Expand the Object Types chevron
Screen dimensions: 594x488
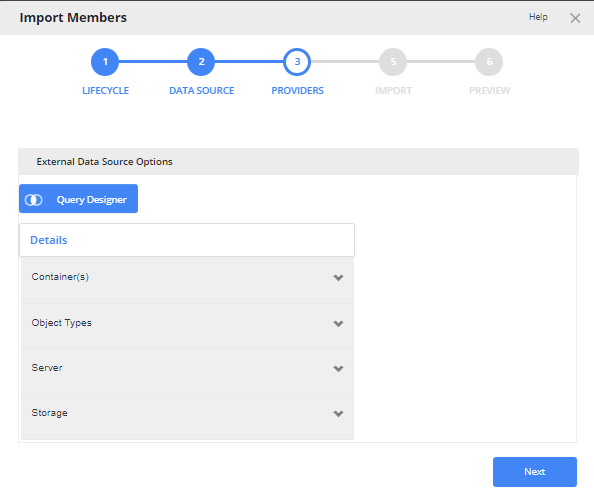coord(338,324)
